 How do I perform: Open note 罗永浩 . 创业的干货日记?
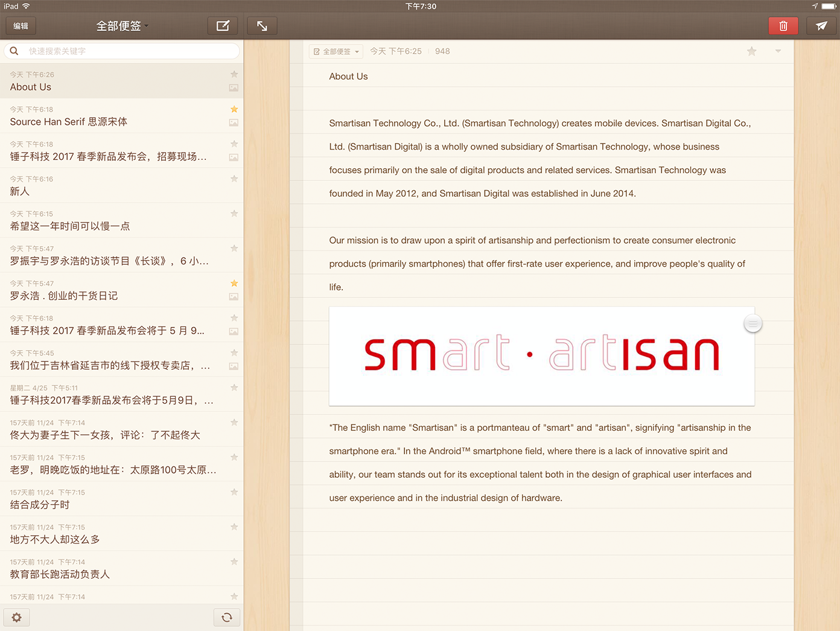coord(121,290)
